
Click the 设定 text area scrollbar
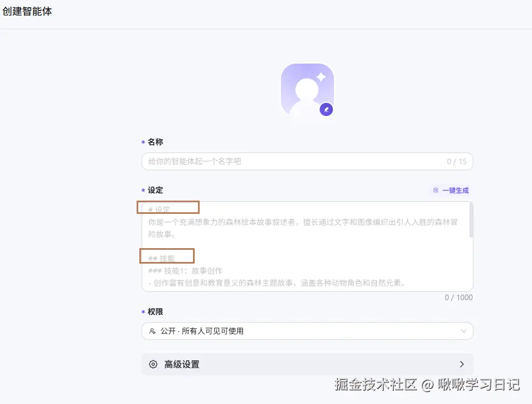(471, 221)
